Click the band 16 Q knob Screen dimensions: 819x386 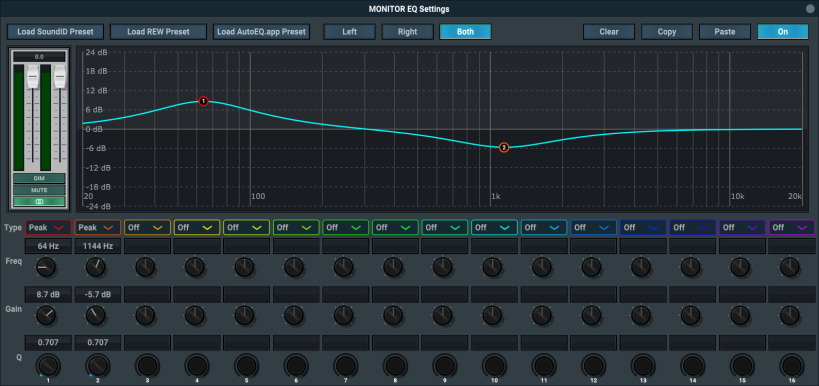pyautogui.click(x=791, y=365)
